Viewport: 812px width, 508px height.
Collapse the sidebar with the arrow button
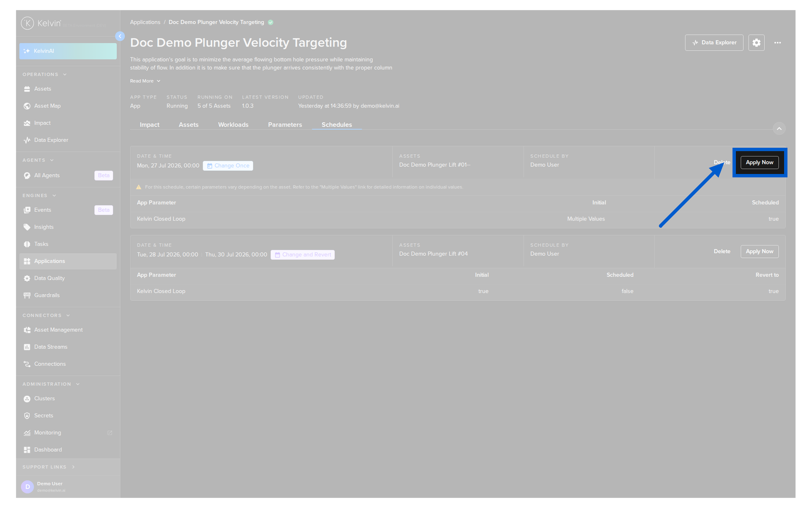120,36
